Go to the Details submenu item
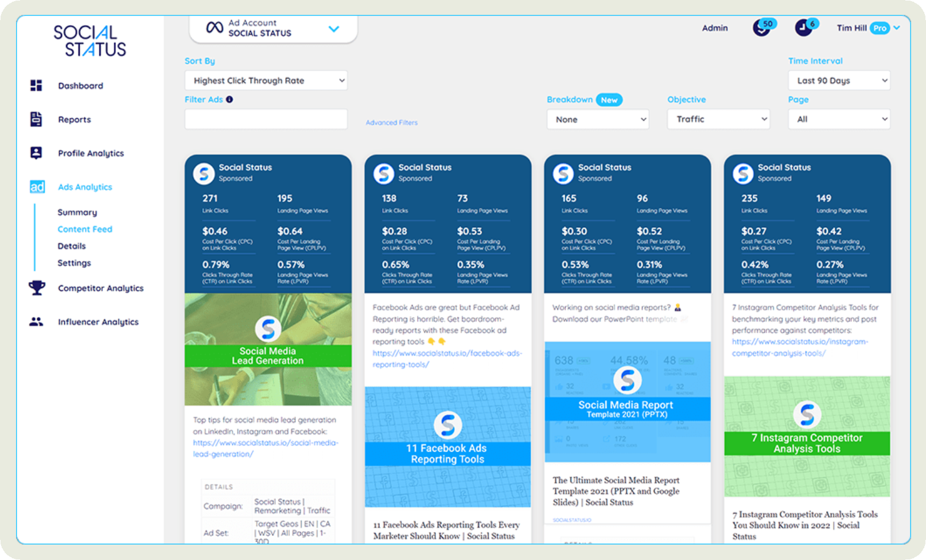Image resolution: width=926 pixels, height=560 pixels. 72,246
